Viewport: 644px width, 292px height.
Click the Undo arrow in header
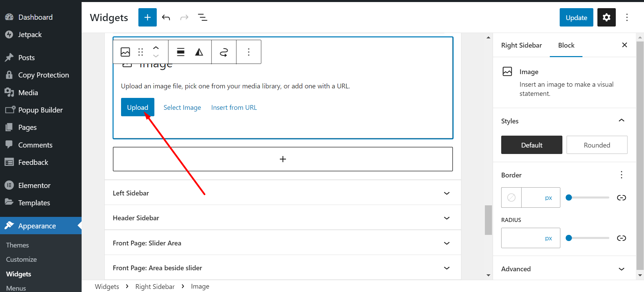pyautogui.click(x=166, y=17)
